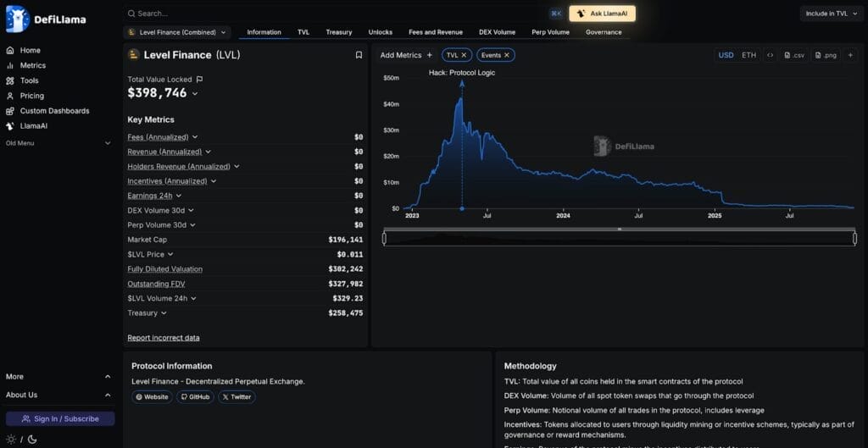Switch to the Treasury tab
Screen dimensions: 868x448
click(x=339, y=32)
